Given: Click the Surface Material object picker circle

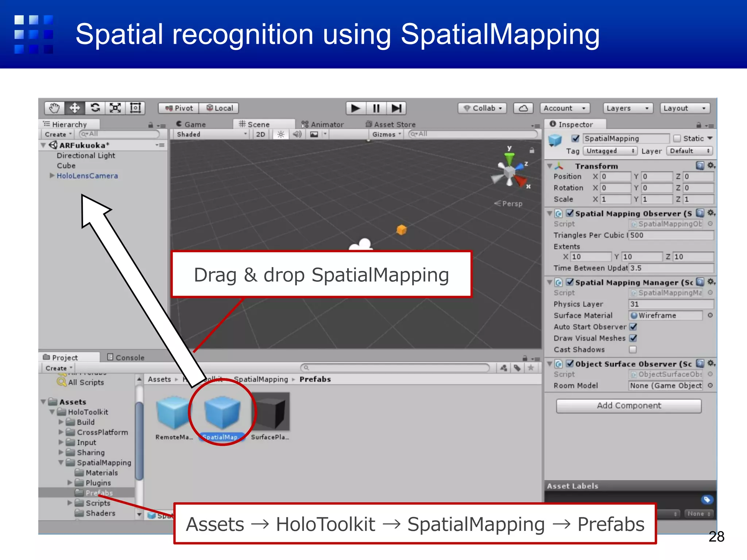Looking at the screenshot, I should pos(710,315).
